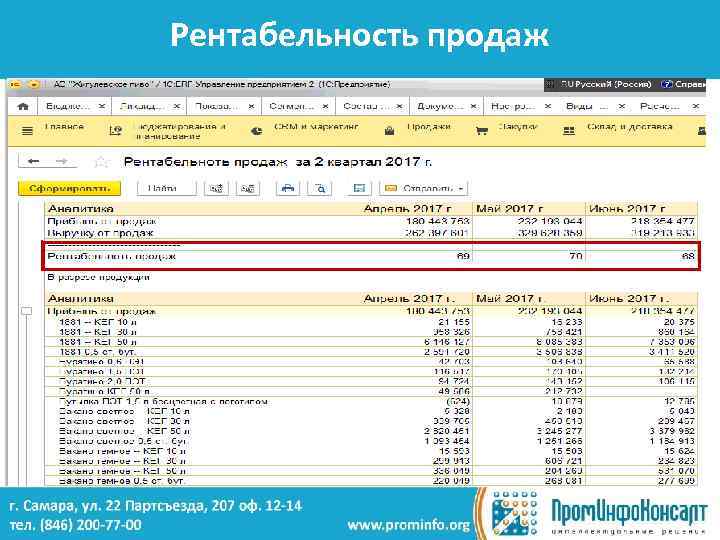
Task: Select row 1881 – КЕГ 10 л
Action: (x=98, y=322)
